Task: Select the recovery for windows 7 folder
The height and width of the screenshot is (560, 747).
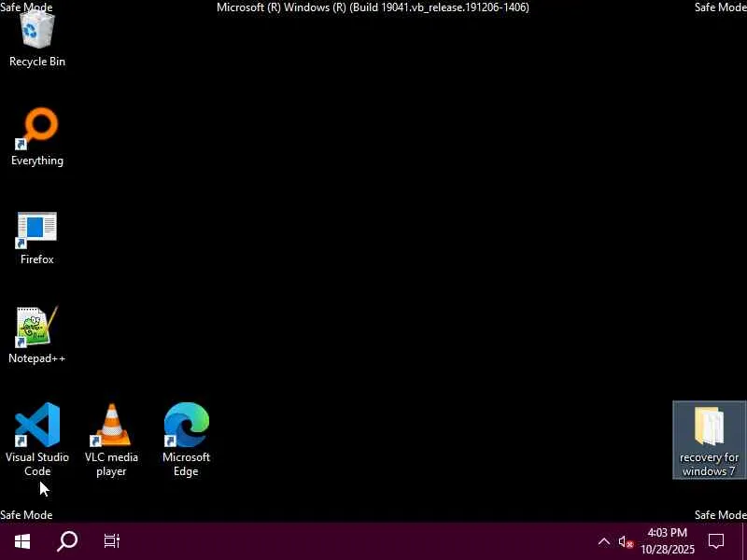Action: pos(709,440)
